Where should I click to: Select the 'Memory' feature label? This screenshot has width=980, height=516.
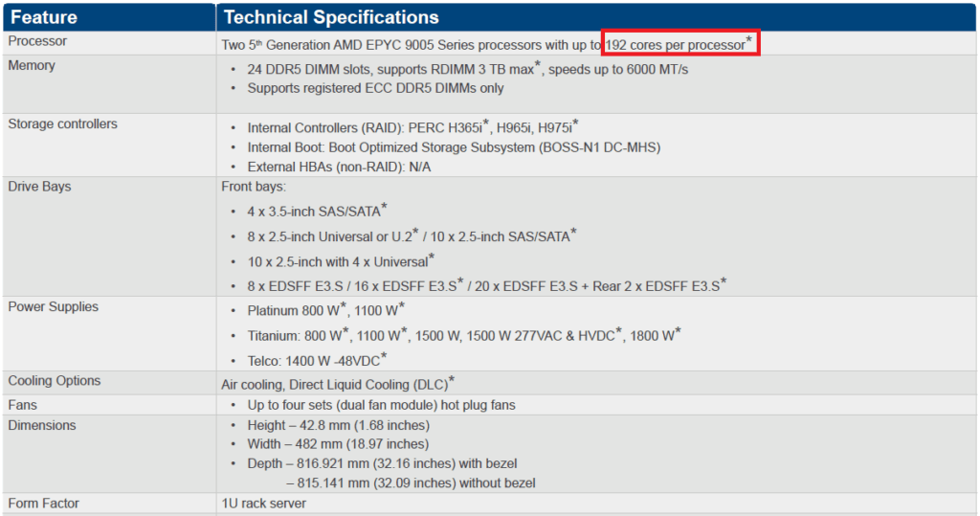point(32,66)
